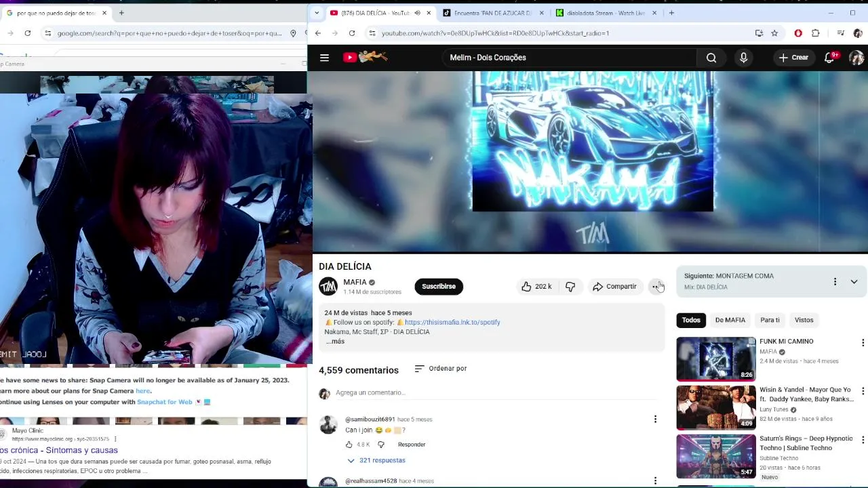Open options for @samibouzit6891 comment
Viewport: 868px width, 488px height.
[655, 419]
